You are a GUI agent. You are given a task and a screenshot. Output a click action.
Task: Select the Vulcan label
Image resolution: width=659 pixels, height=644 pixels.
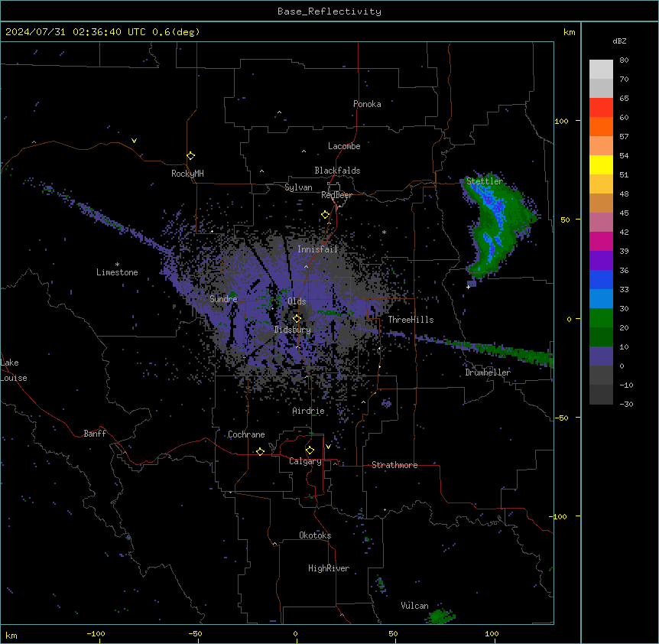(x=415, y=606)
